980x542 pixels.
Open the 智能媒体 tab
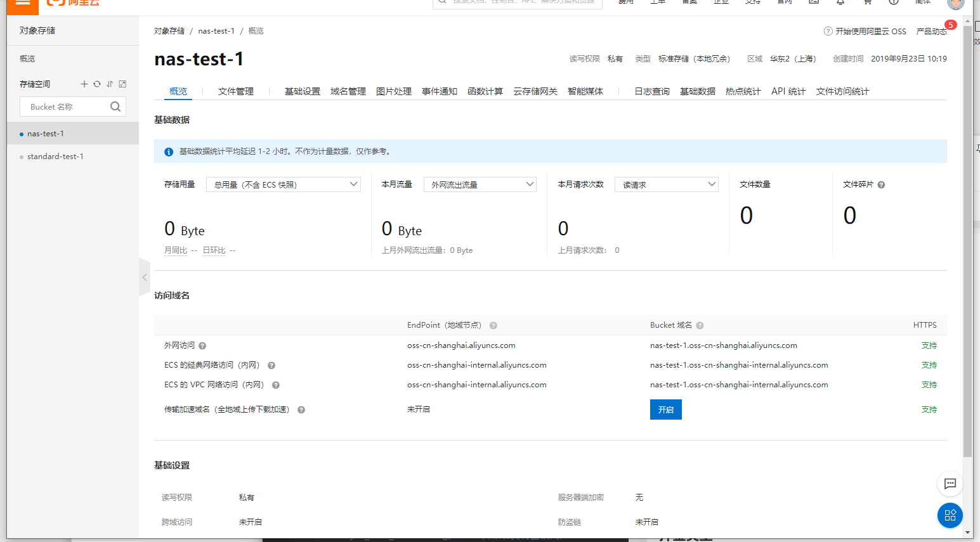click(585, 91)
